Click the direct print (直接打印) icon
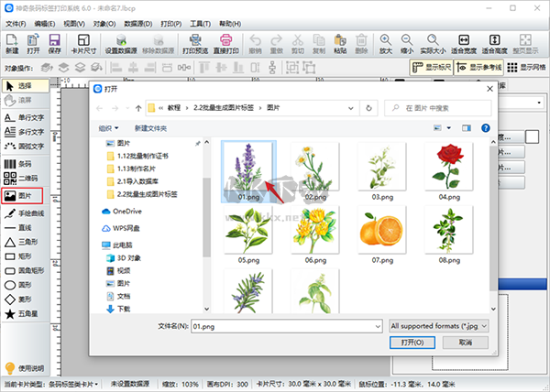This screenshot has height=392, width=550. click(226, 44)
